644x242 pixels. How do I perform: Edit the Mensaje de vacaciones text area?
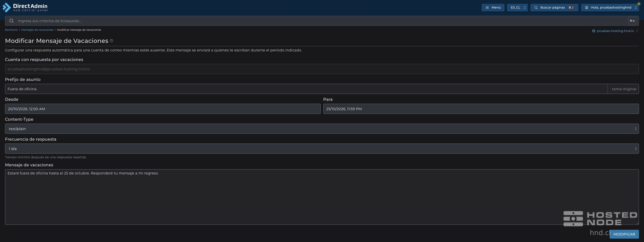pos(322,197)
